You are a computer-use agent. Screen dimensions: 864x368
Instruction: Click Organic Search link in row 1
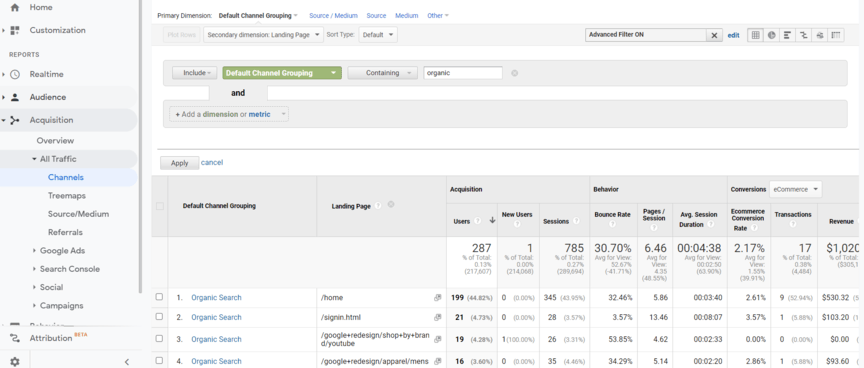click(216, 297)
